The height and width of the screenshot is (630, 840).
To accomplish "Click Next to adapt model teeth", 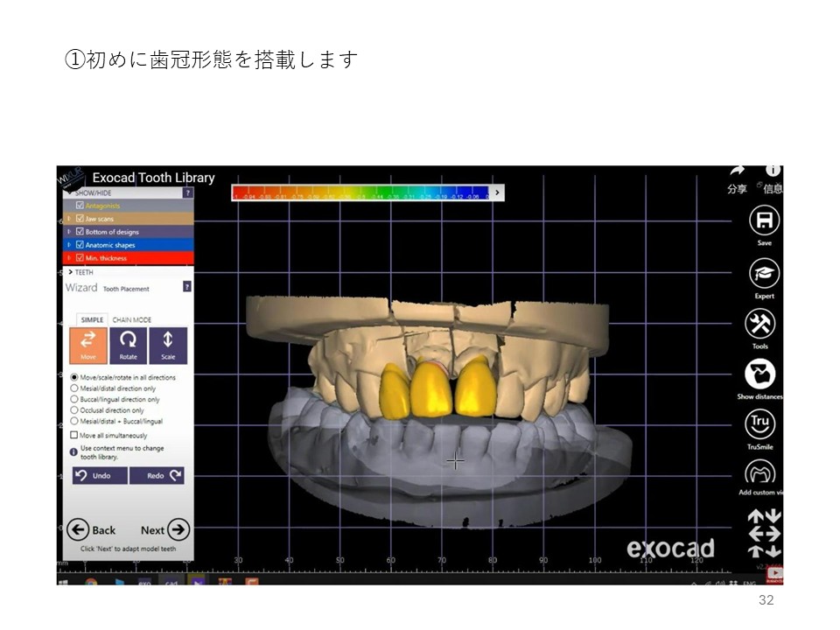I will pyautogui.click(x=165, y=530).
